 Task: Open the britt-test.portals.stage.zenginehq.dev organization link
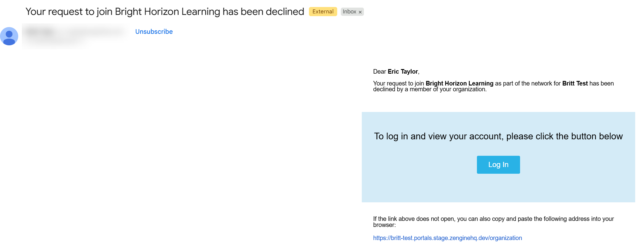(447, 238)
